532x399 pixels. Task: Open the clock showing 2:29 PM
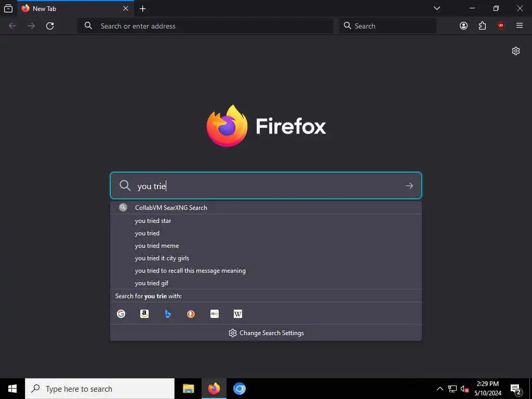(x=487, y=389)
